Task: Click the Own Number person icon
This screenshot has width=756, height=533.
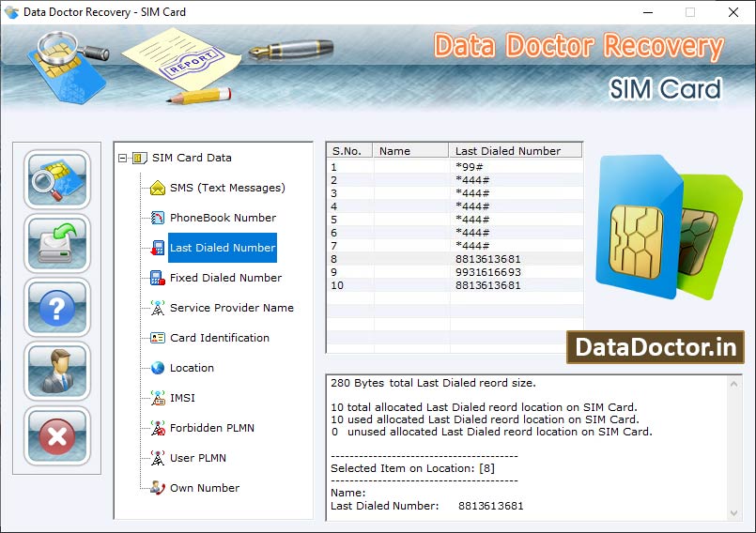Action: click(158, 488)
